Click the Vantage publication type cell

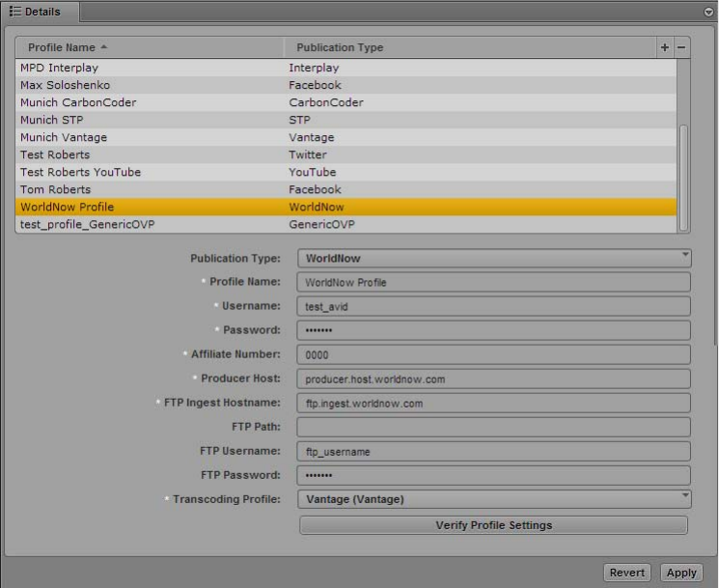click(x=312, y=138)
